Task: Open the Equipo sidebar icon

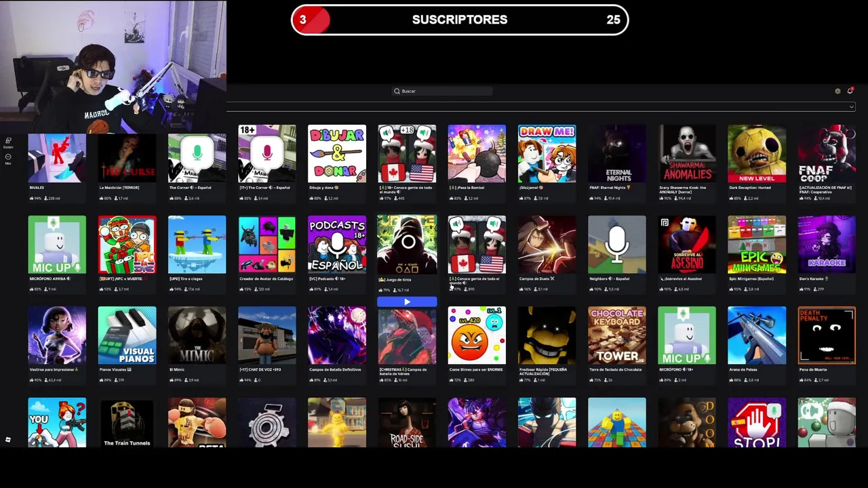Action: click(x=8, y=142)
